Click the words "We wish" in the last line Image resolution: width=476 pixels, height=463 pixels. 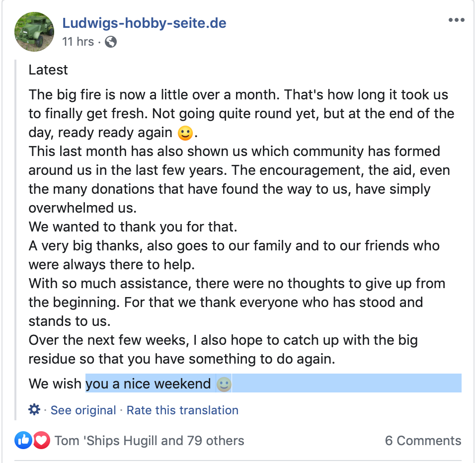coord(56,384)
